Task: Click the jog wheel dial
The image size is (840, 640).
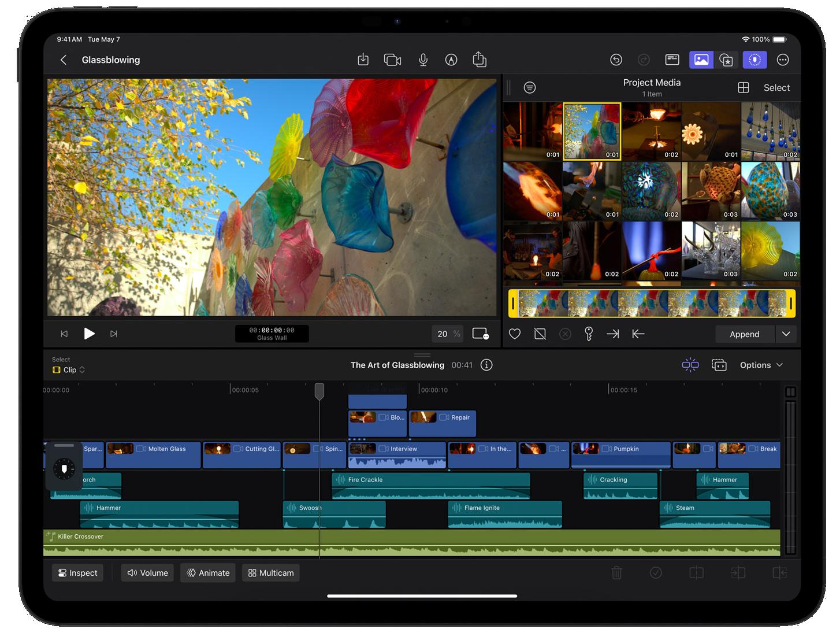Action: pyautogui.click(x=64, y=469)
